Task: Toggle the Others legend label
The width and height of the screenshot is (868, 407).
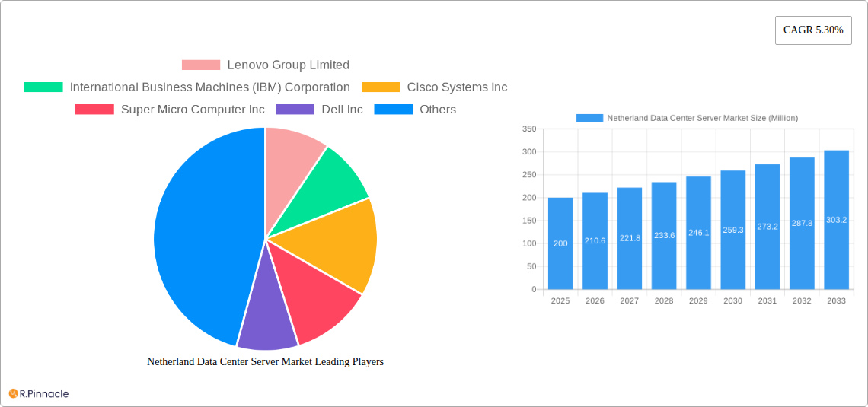Action: click(438, 110)
